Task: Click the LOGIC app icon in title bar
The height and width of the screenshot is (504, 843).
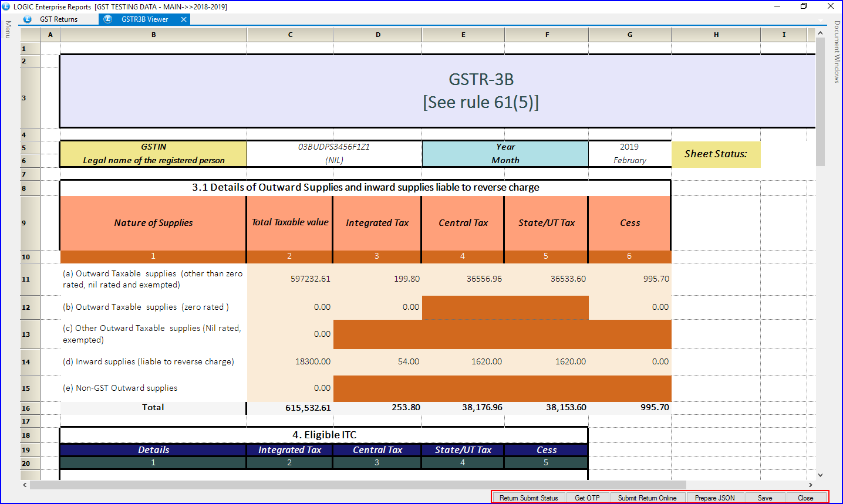Action: click(x=6, y=6)
